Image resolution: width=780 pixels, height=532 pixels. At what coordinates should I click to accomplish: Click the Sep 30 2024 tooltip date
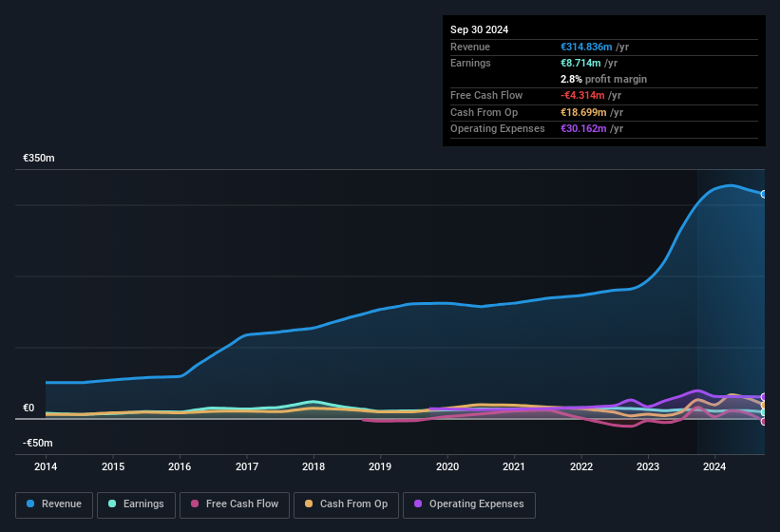tap(480, 29)
